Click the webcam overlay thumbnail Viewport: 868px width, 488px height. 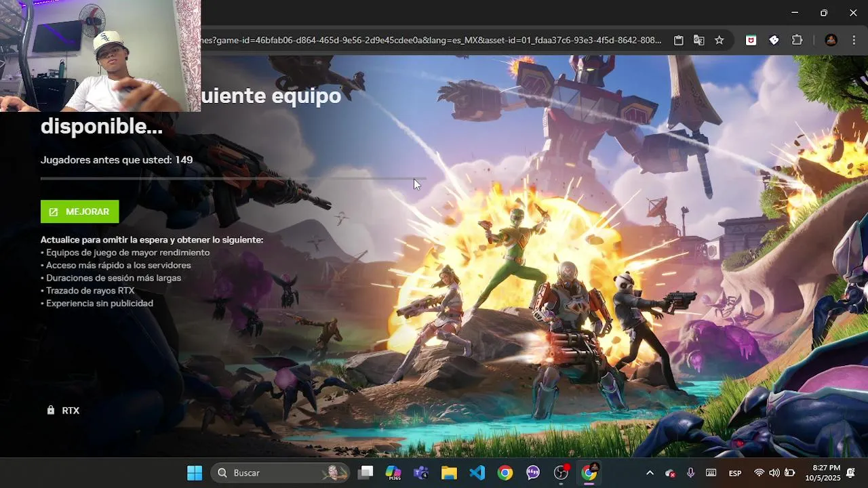(x=100, y=56)
